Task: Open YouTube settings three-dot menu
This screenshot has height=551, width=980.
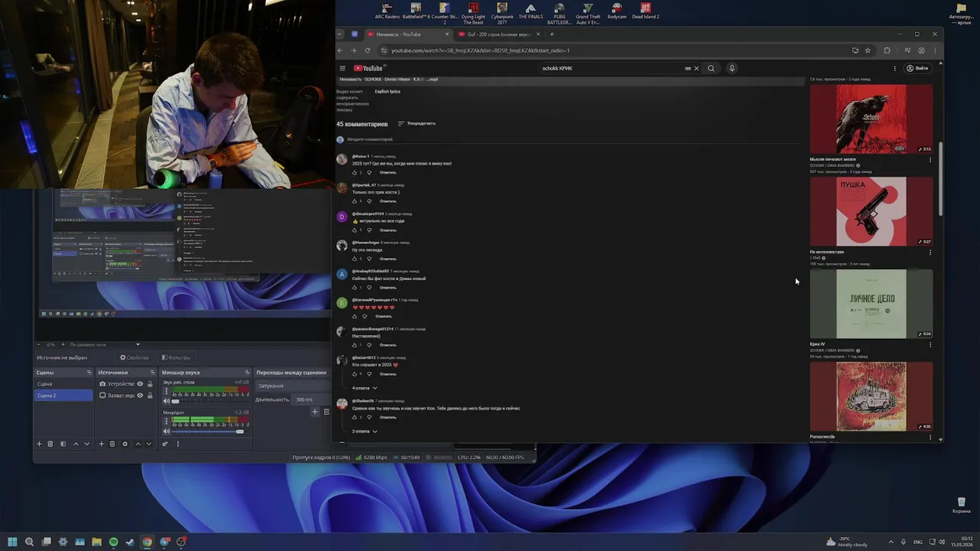Action: 894,68
